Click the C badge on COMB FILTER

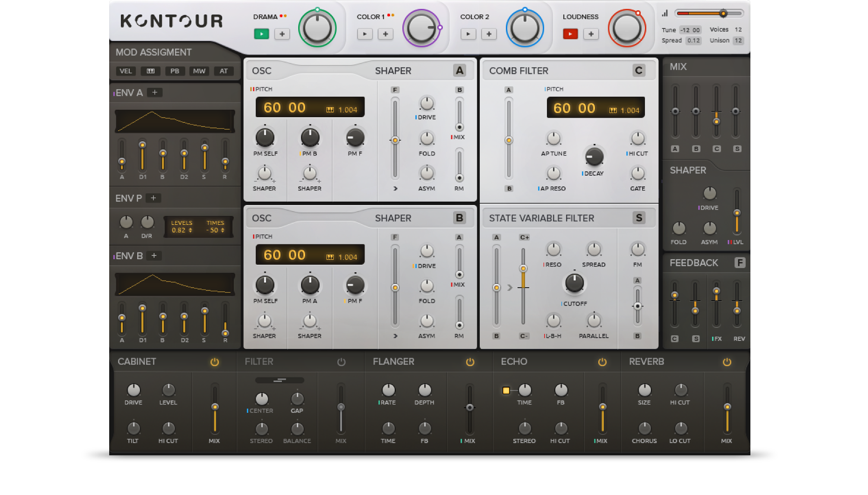pyautogui.click(x=639, y=71)
